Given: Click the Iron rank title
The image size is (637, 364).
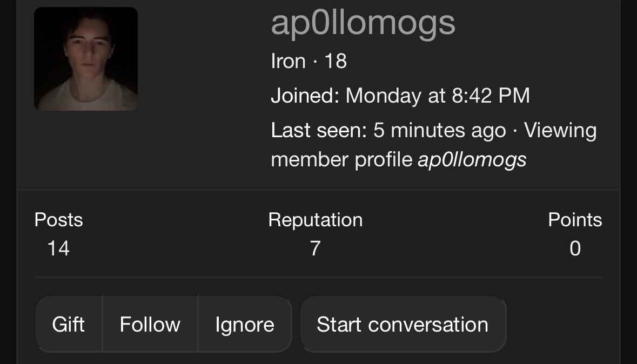Looking at the screenshot, I should pos(288,61).
